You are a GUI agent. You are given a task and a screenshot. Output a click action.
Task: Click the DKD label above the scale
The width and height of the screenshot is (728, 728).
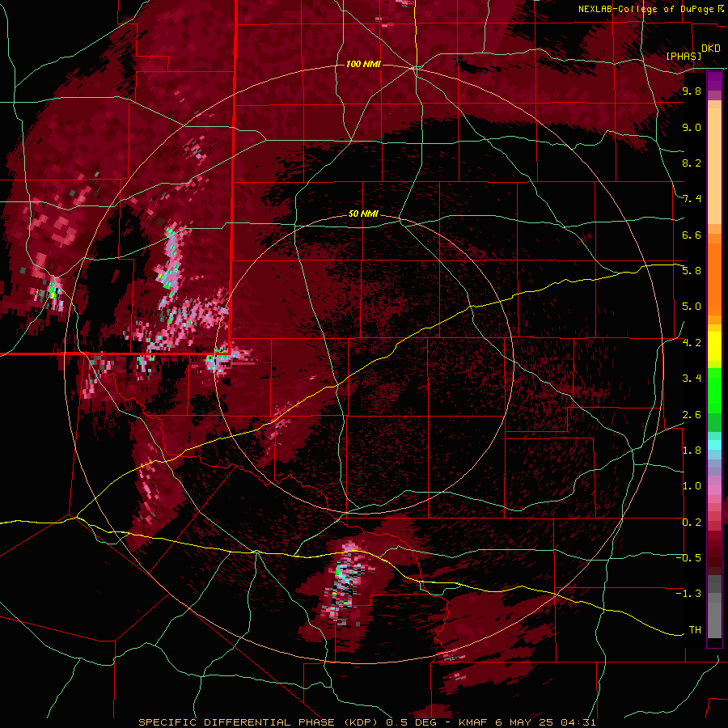tap(711, 48)
